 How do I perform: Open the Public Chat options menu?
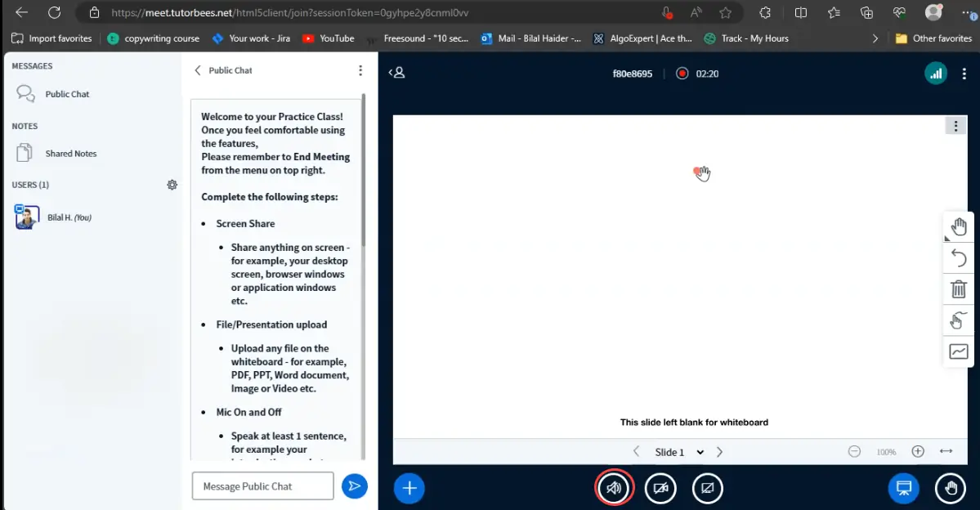360,70
